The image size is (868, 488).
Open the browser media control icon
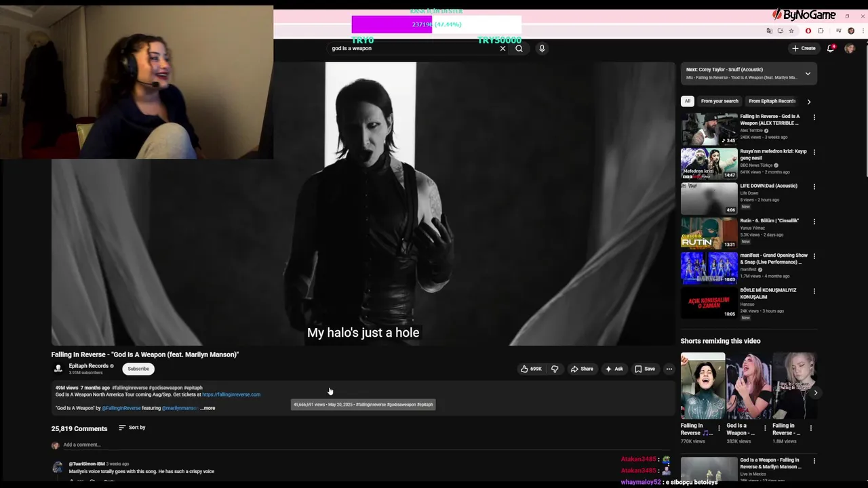tap(839, 30)
